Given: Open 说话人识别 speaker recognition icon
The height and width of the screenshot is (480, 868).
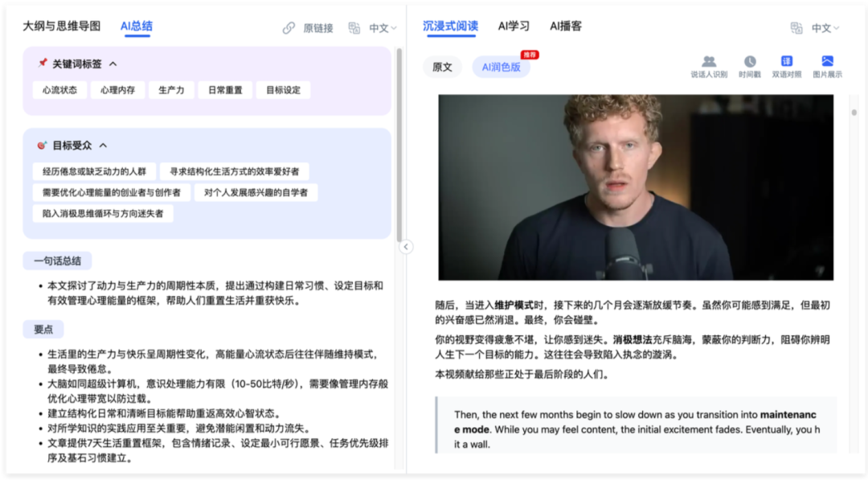Looking at the screenshot, I should (x=709, y=61).
